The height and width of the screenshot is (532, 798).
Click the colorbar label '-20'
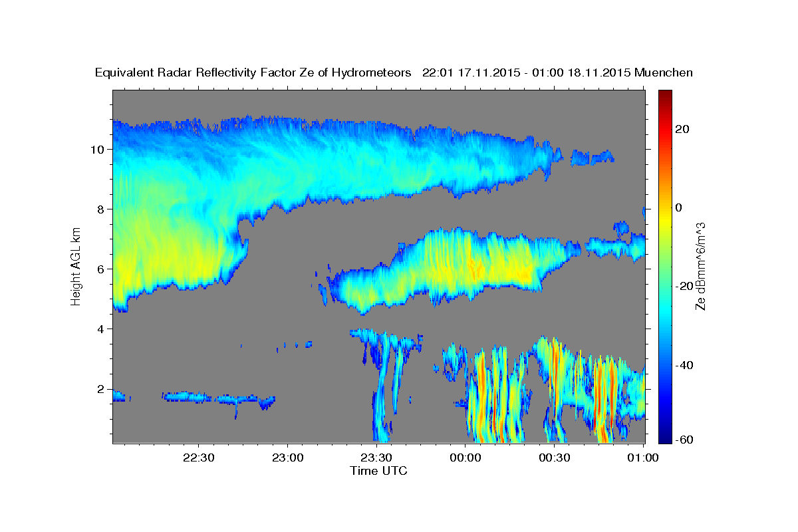tap(685, 286)
